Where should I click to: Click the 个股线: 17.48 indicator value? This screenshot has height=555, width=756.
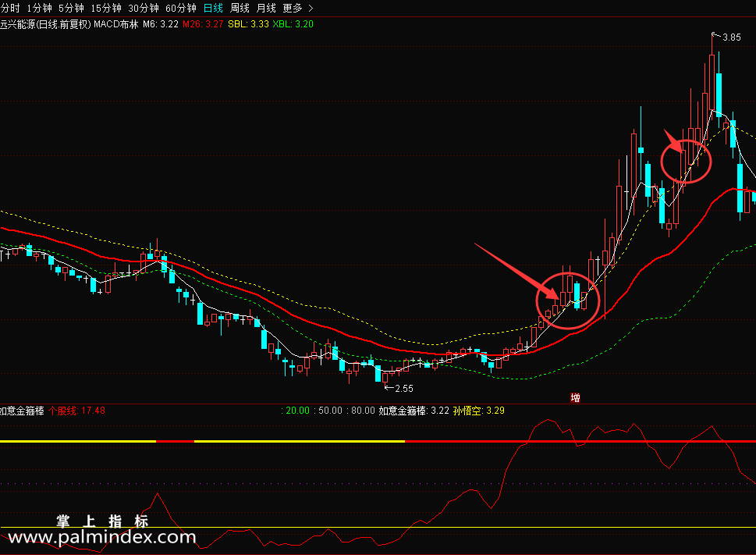click(76, 411)
